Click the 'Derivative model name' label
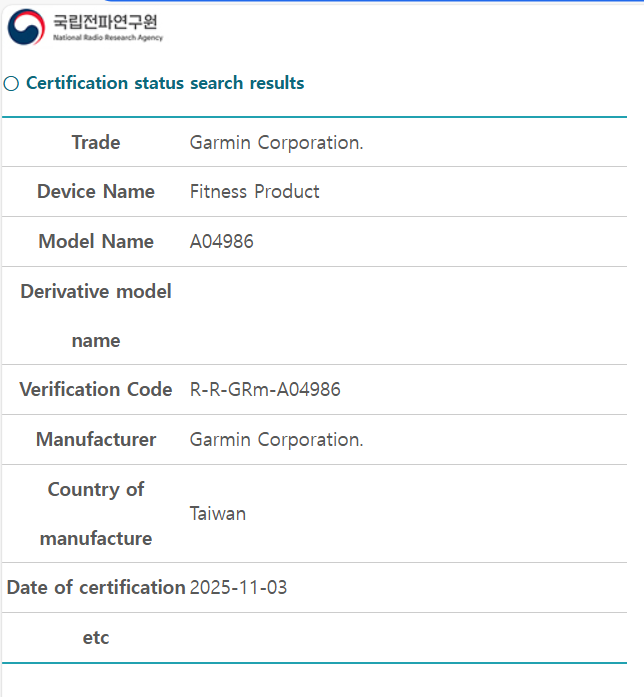The height and width of the screenshot is (697, 644). click(96, 316)
